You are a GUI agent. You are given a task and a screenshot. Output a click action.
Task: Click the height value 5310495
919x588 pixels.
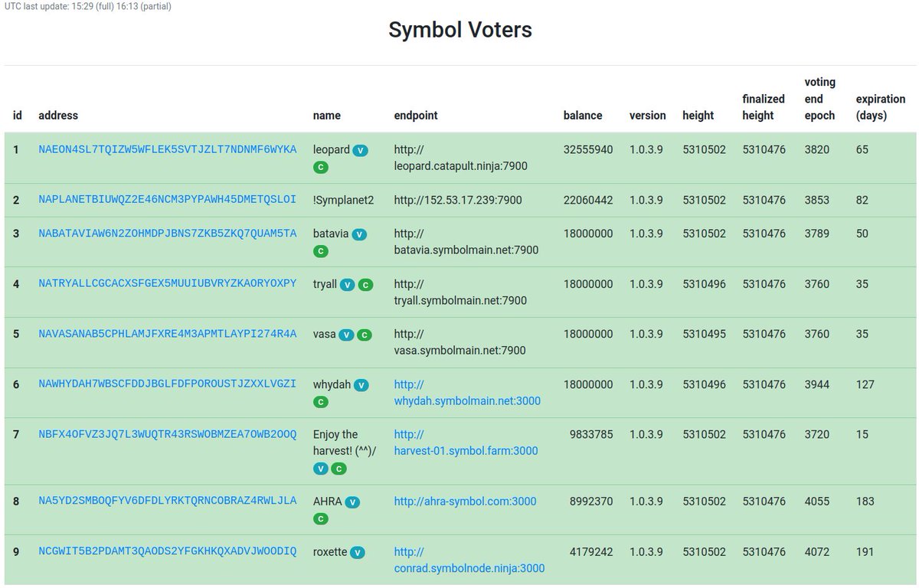[x=705, y=334]
